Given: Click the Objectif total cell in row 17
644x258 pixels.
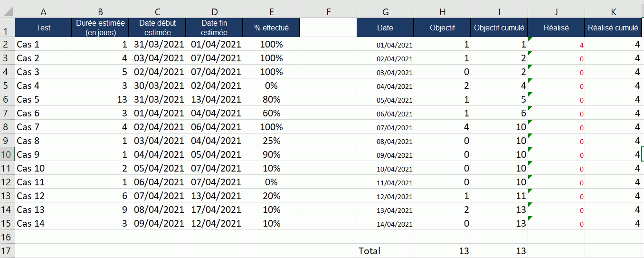Looking at the screenshot, I should point(442,251).
